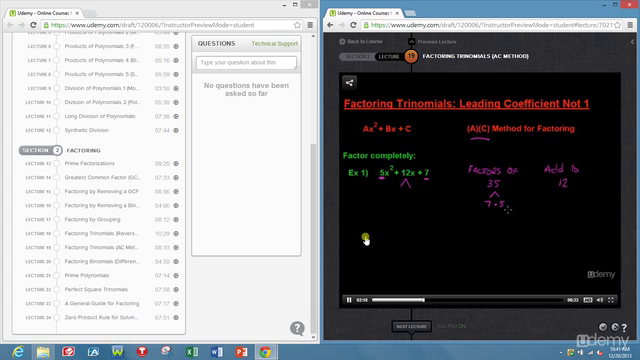Screen dimensions: 640x360
Task: Bookmark page with star in right window
Action: [618, 25]
